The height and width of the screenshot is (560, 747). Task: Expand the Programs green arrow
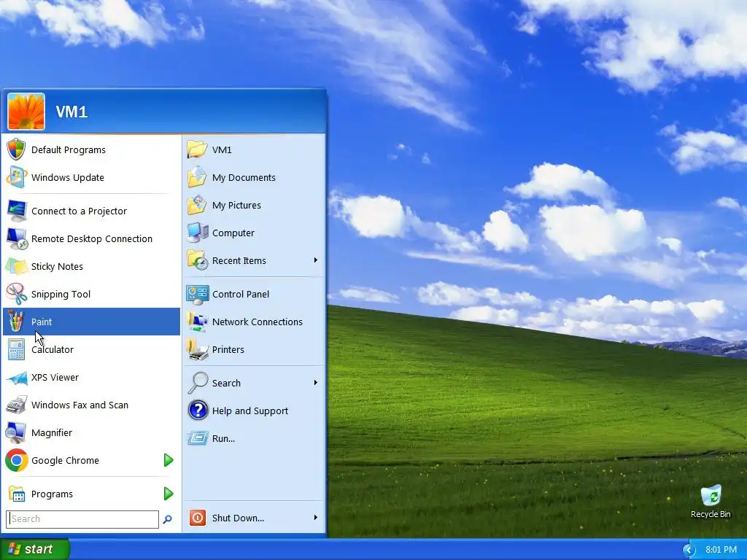coord(169,494)
